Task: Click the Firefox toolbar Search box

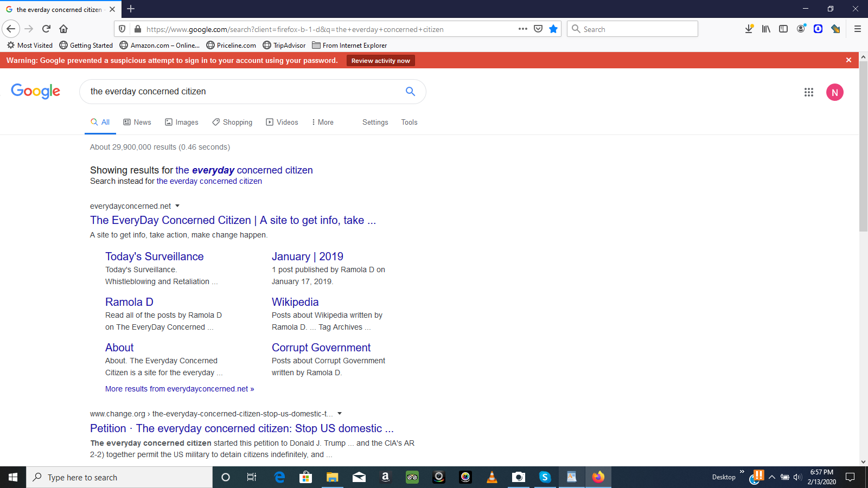Action: coord(633,29)
